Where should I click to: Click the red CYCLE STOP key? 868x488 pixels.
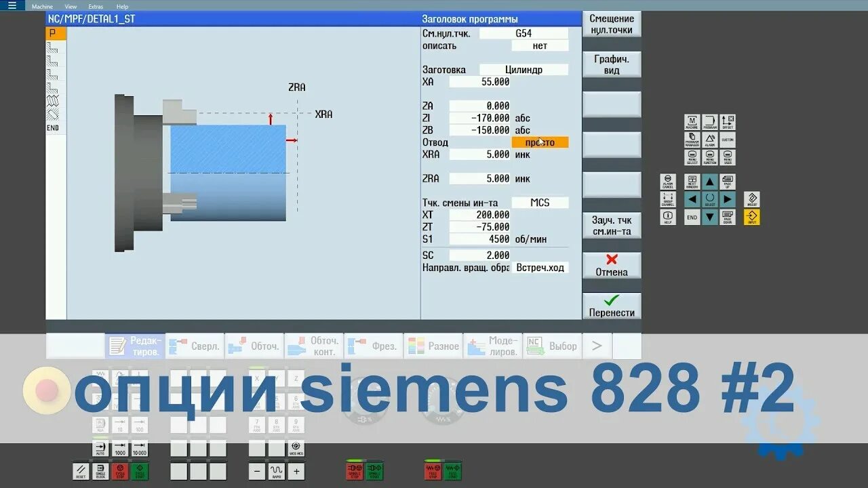[120, 471]
